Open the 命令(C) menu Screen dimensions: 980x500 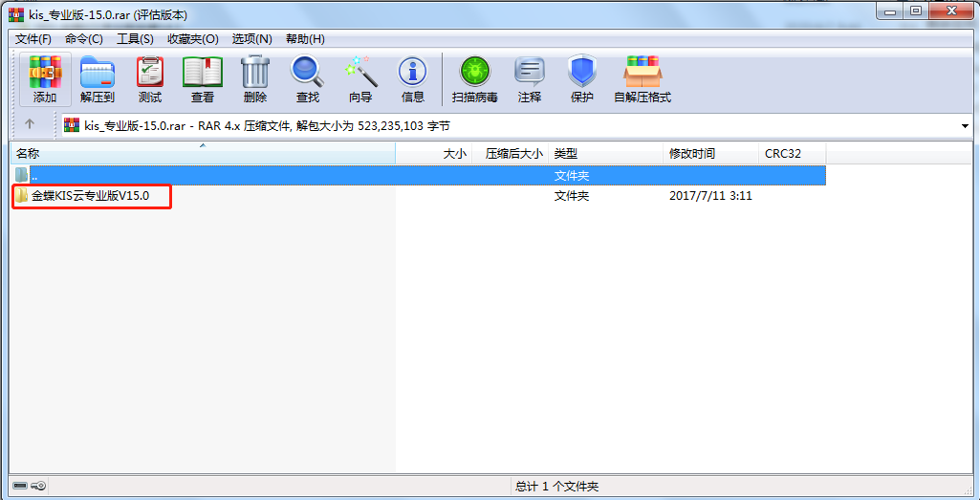[84, 39]
